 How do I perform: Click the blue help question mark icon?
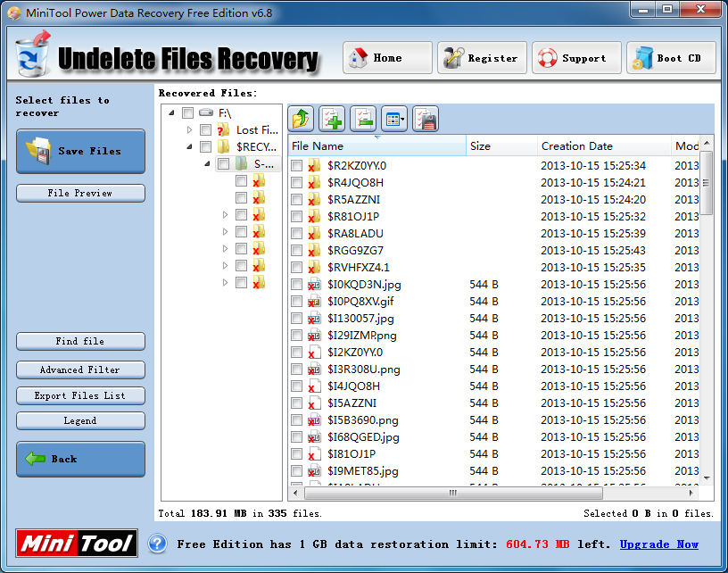(157, 544)
